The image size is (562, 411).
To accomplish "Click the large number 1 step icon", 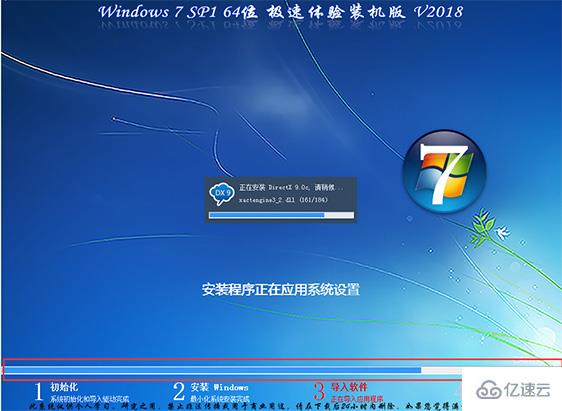I will pyautogui.click(x=39, y=391).
